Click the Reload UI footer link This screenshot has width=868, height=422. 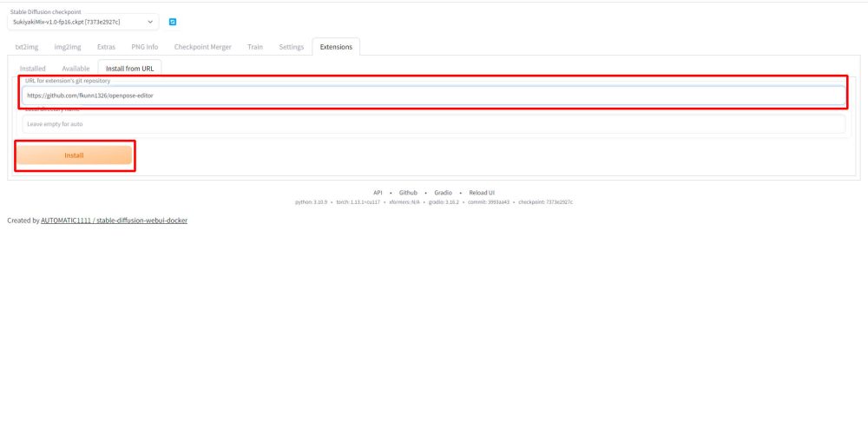480,192
